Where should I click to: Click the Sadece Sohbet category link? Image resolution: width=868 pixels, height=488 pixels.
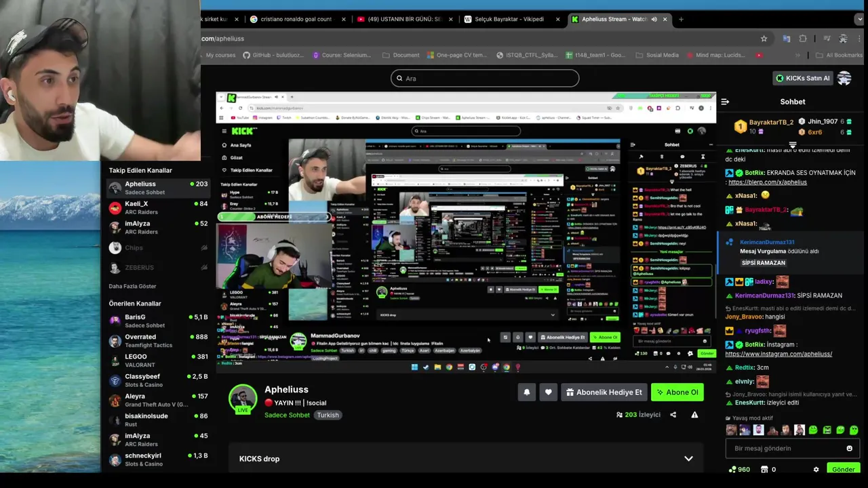[287, 415]
